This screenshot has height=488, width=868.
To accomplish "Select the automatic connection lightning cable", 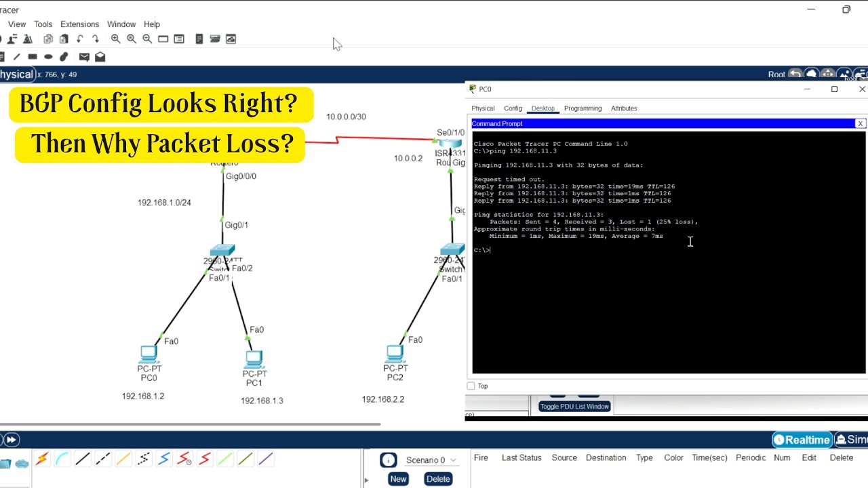I will click(42, 459).
